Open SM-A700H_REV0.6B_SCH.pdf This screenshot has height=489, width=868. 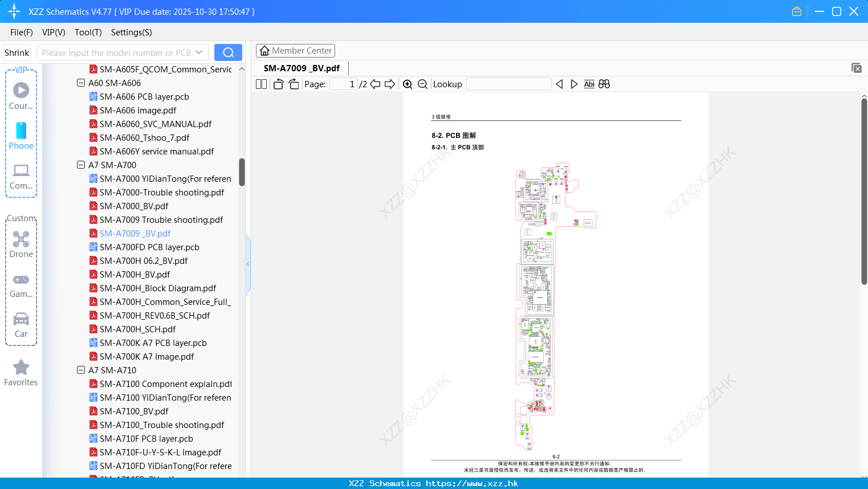pyautogui.click(x=154, y=315)
